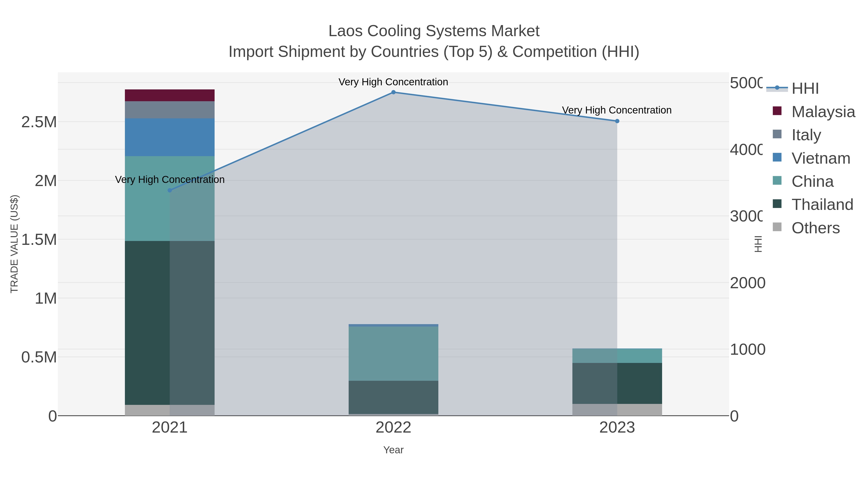868x488 pixels.
Task: Click the 2021 x-axis label
Action: 170,427
